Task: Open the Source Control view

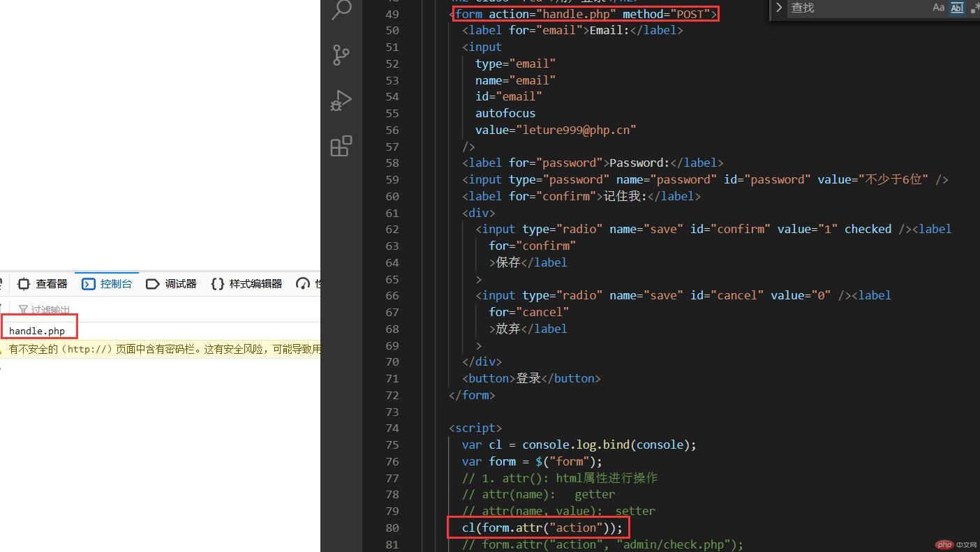Action: pyautogui.click(x=341, y=55)
